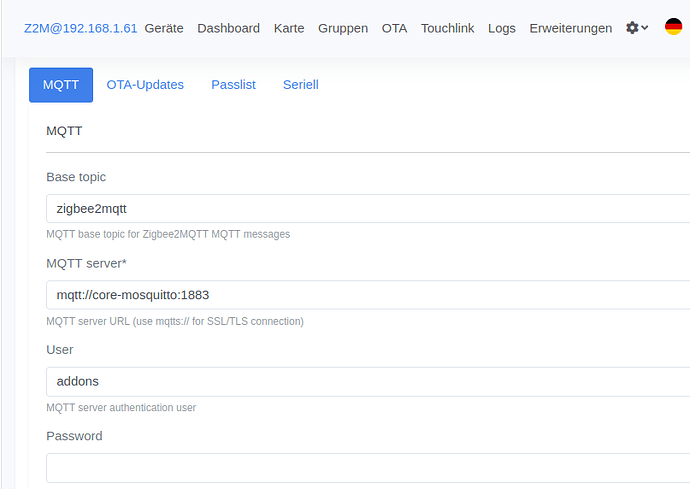Click the 'Base topic' label

[76, 177]
